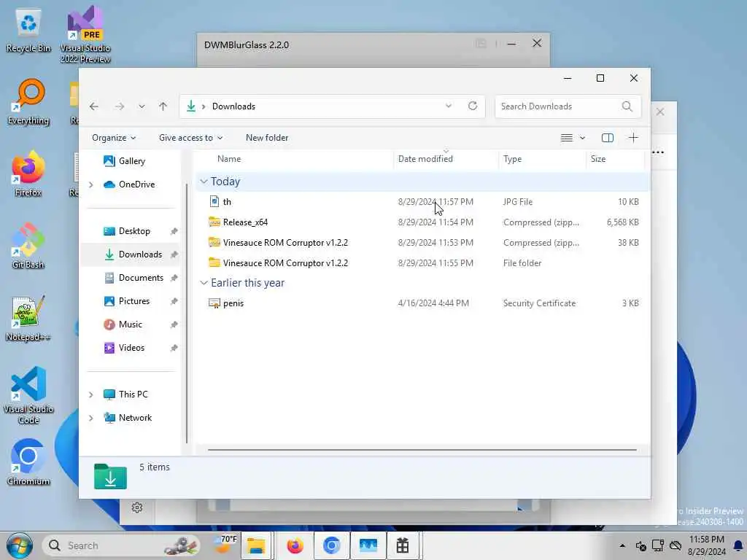Open the notification bell in tray
The image size is (747, 560).
[738, 545]
